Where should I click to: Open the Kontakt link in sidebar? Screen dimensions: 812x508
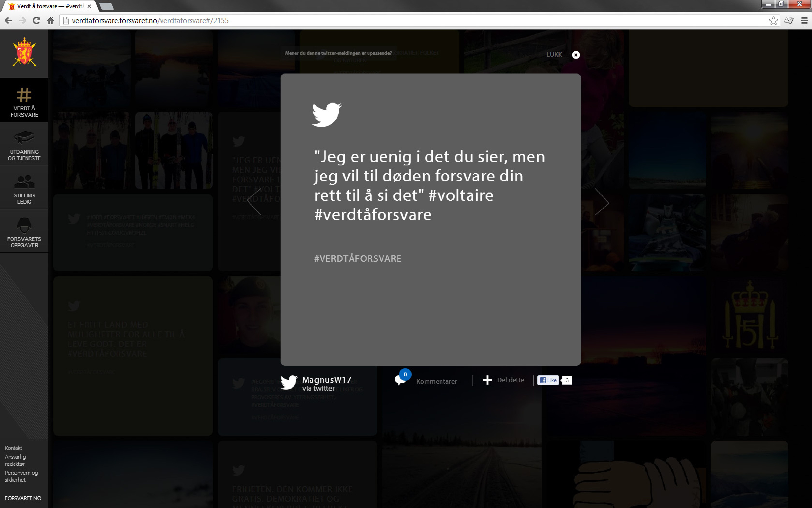[x=13, y=448]
